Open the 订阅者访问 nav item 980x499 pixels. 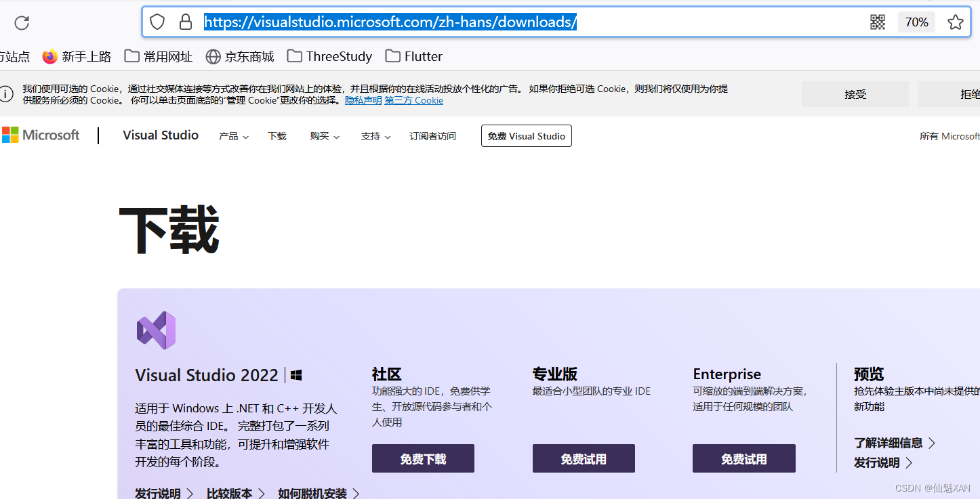432,136
